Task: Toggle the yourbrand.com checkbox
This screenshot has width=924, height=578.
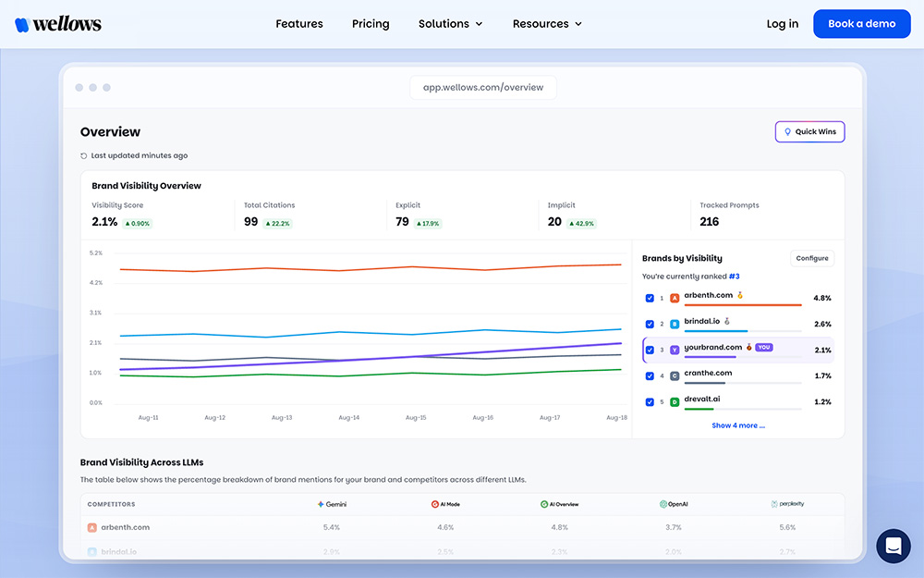Action: (650, 350)
